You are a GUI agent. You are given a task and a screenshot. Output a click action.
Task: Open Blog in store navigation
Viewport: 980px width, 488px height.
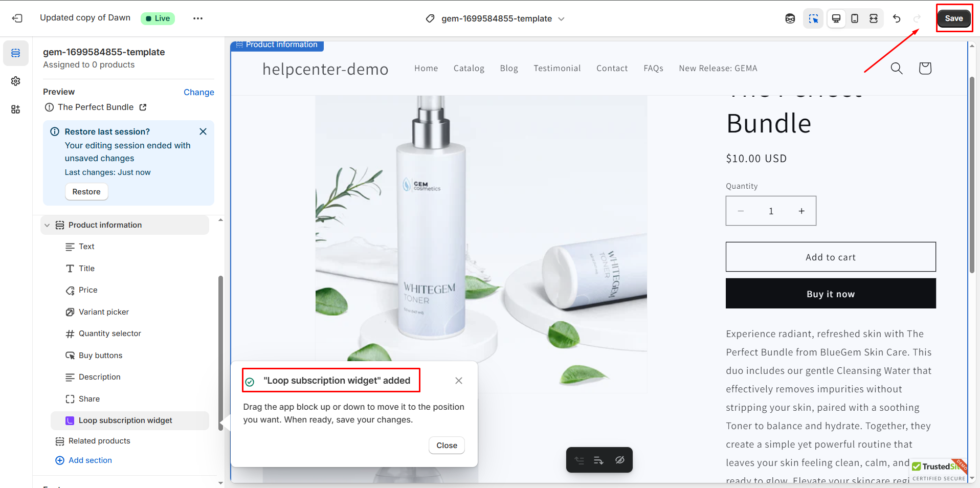pos(509,69)
